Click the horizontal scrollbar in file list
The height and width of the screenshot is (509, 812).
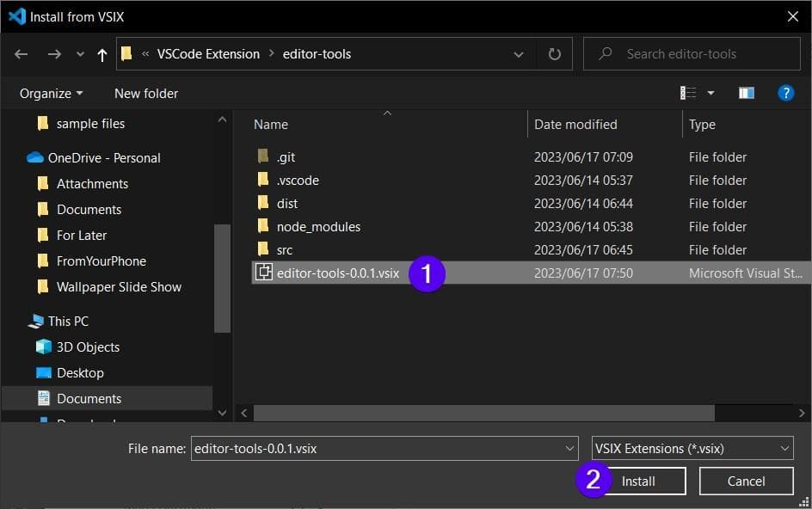483,414
